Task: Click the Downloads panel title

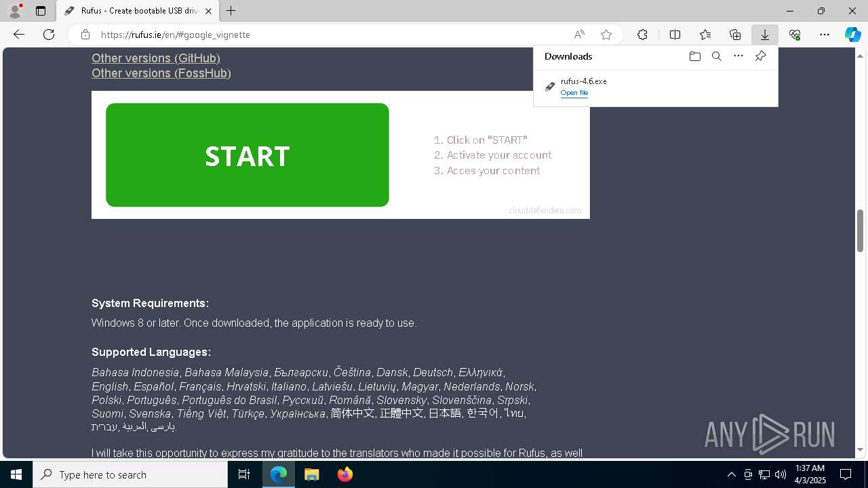Action: click(568, 56)
